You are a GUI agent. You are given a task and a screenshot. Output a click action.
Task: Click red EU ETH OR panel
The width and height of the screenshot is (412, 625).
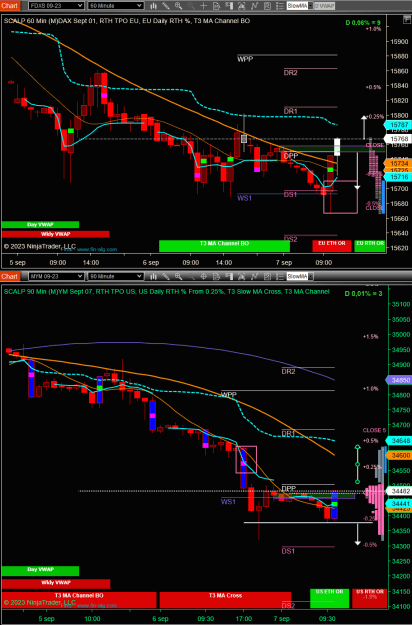[x=332, y=246]
